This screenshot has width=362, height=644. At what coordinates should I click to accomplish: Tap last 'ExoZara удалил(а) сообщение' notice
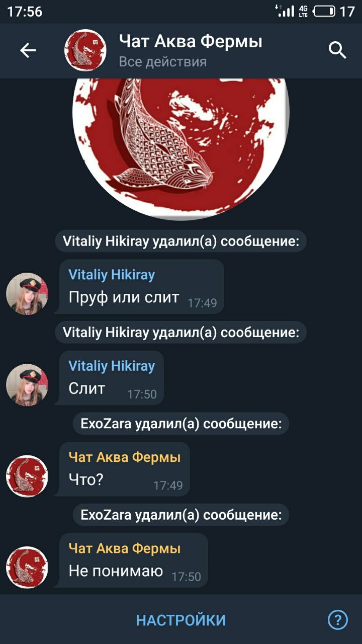[x=181, y=515]
